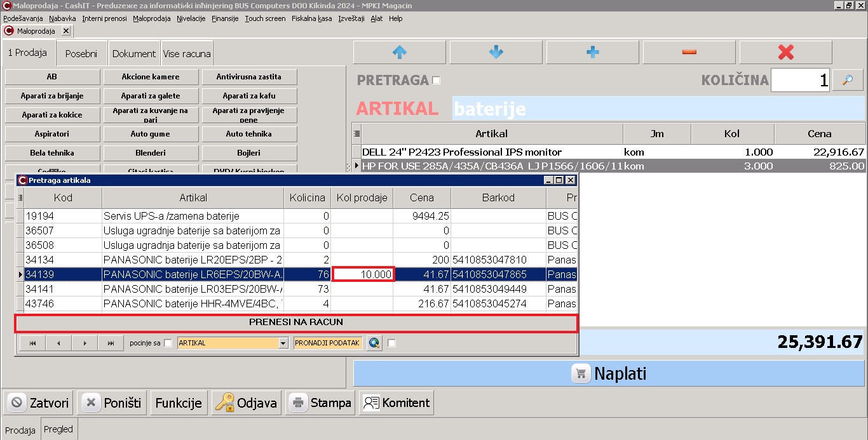Open the Help menu
868x440 pixels.
(396, 18)
